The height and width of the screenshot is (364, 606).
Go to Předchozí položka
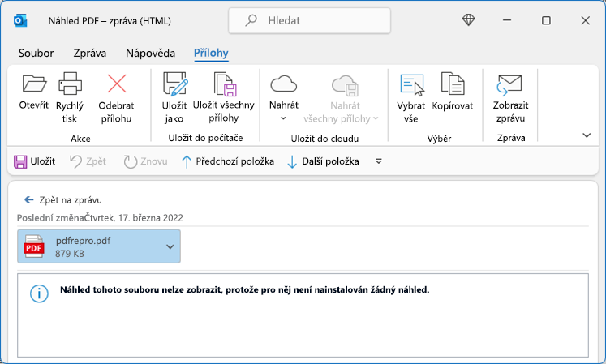(x=228, y=161)
